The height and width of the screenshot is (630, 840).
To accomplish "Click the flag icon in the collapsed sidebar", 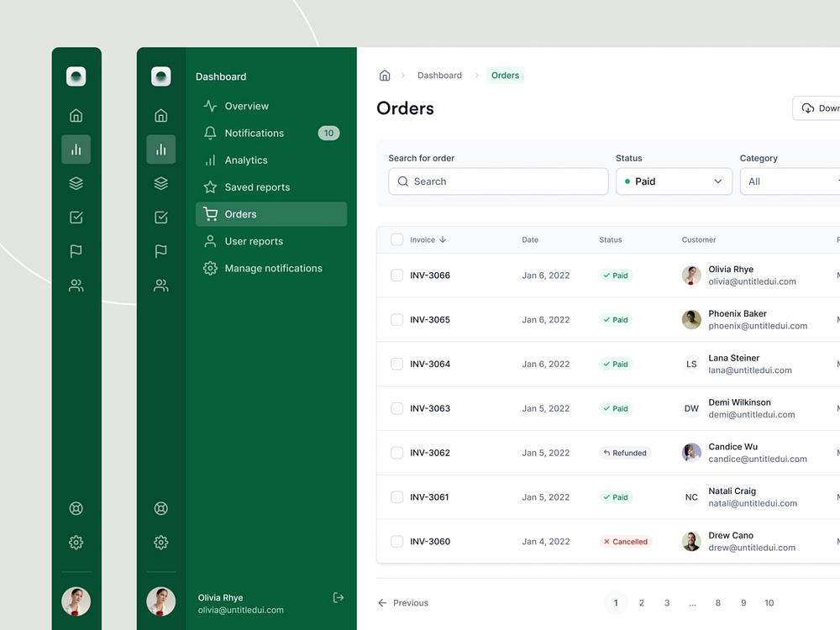I will (x=76, y=250).
